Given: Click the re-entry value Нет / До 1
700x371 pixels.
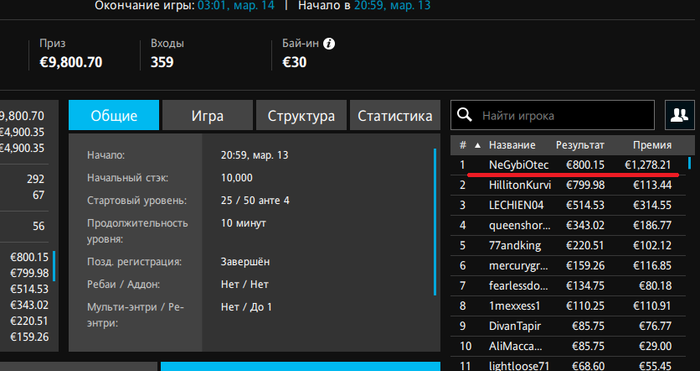Looking at the screenshot, I should click(246, 307).
